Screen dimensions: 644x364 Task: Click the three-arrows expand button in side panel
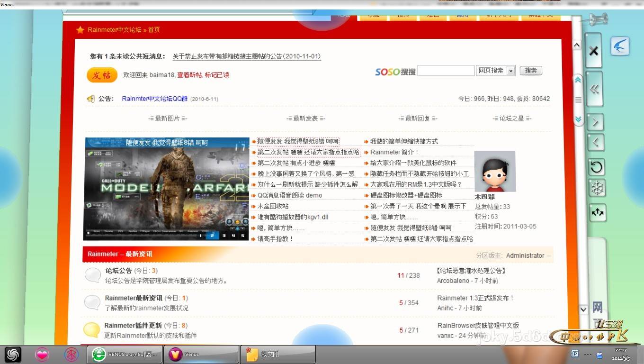(598, 213)
